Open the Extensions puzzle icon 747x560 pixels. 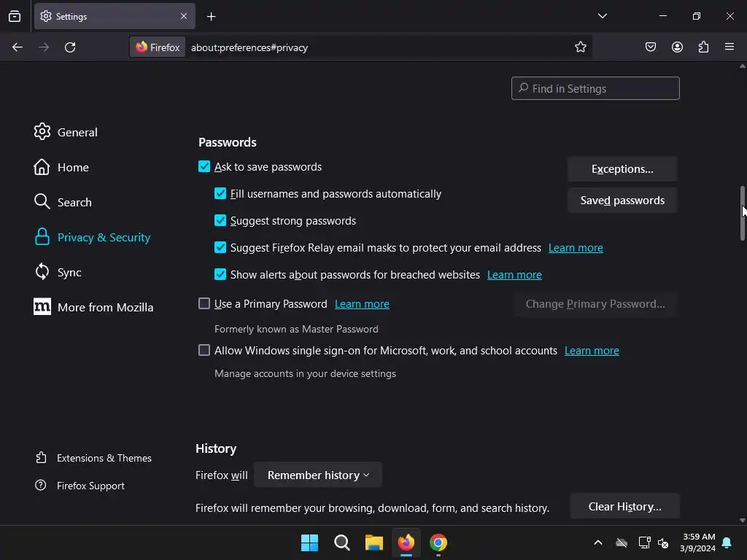click(x=703, y=47)
